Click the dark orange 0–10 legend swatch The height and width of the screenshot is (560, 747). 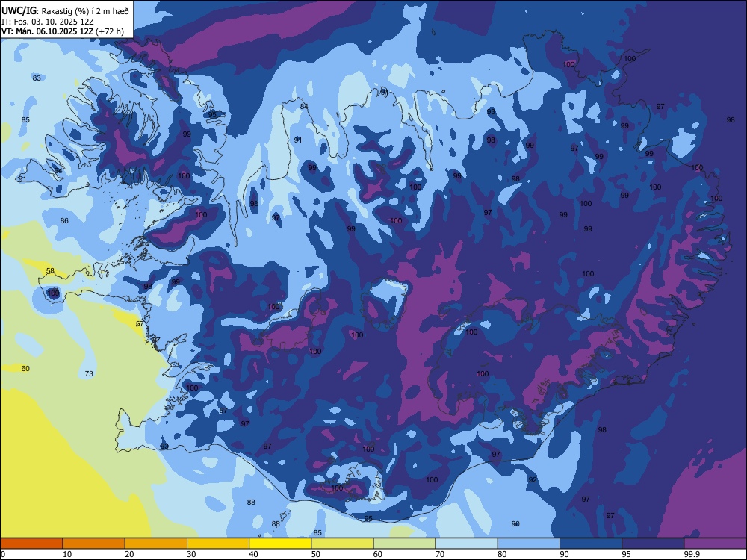point(31,544)
